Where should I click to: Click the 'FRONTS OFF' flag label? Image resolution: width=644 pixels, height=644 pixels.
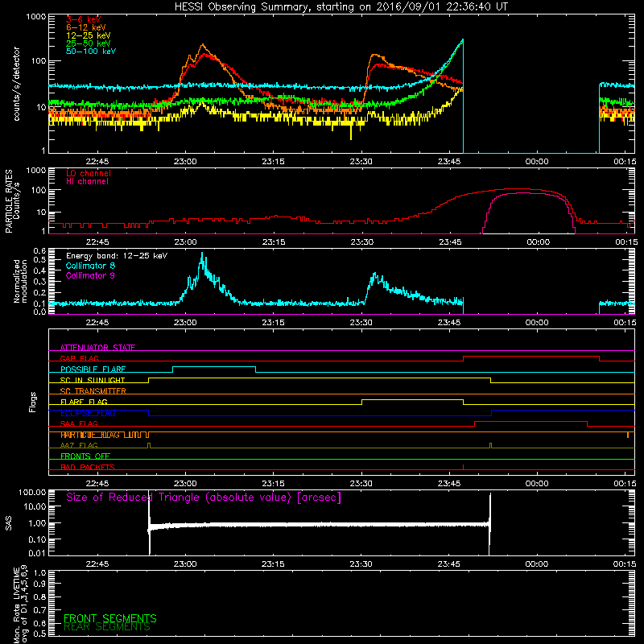pyautogui.click(x=85, y=456)
